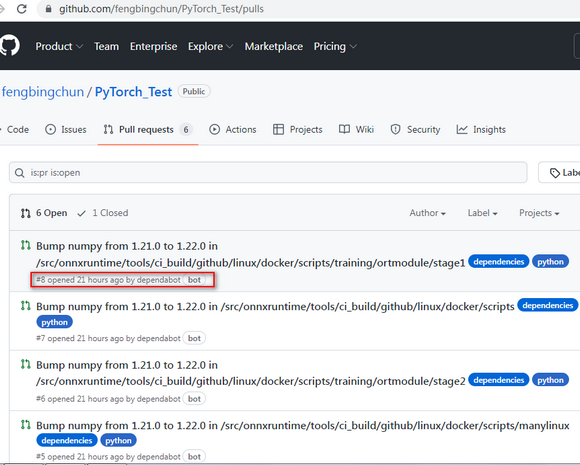Open the numpy bump PR for docker/scripts
The height and width of the screenshot is (465, 580).
275,306
